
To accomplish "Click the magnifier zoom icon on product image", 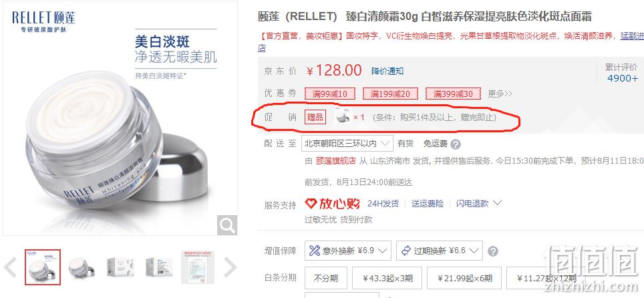I will click(x=227, y=225).
